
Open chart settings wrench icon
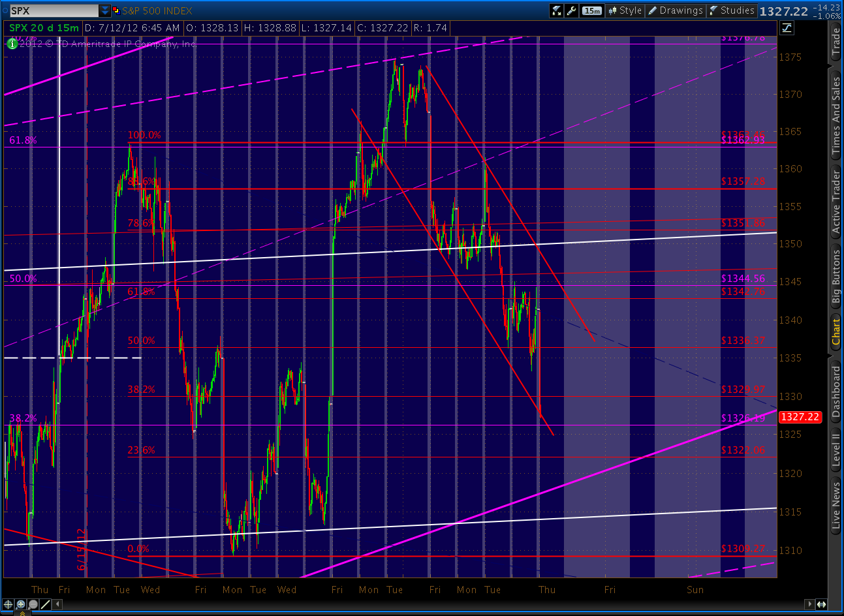(572, 10)
